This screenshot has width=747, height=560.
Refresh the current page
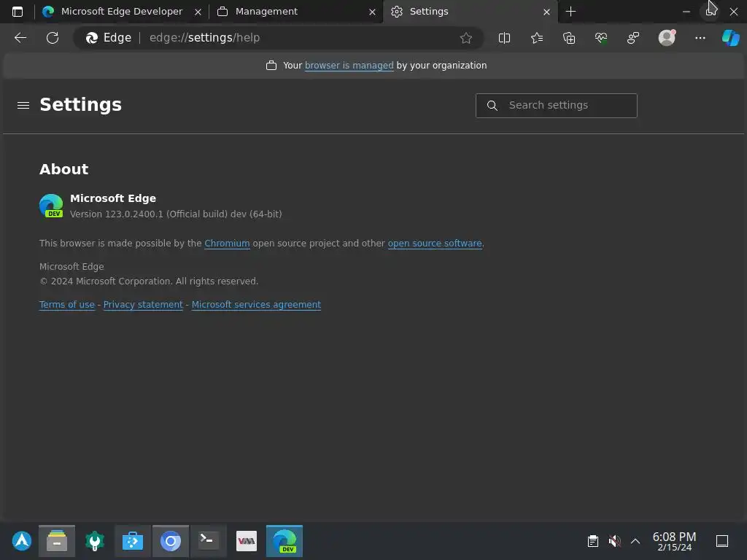pyautogui.click(x=53, y=38)
